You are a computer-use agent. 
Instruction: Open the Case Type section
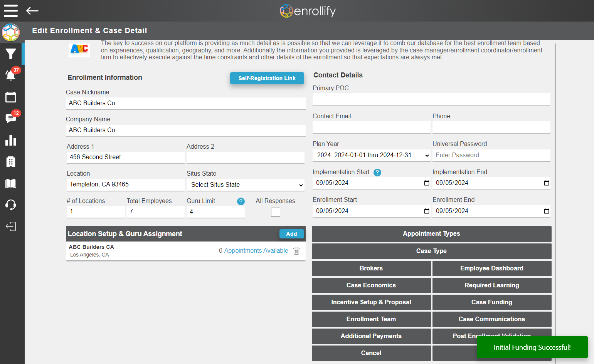432,251
